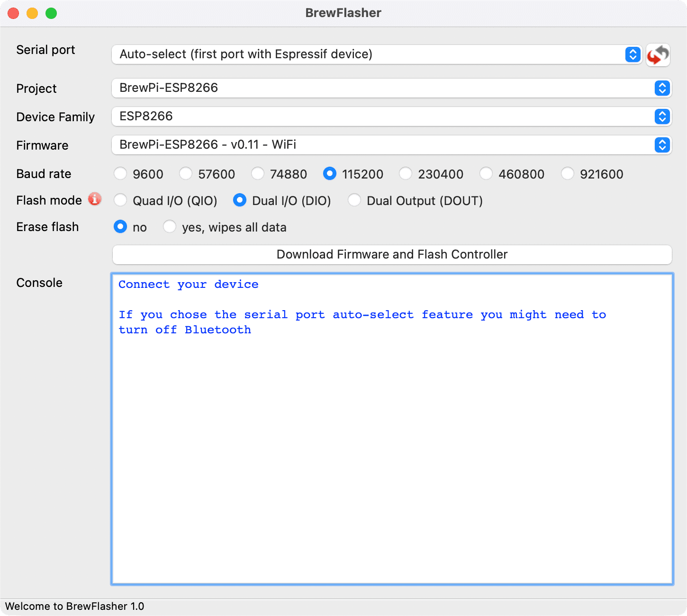Click the 'Welcome to BrewFlasher 1.0' status text

[x=74, y=607]
